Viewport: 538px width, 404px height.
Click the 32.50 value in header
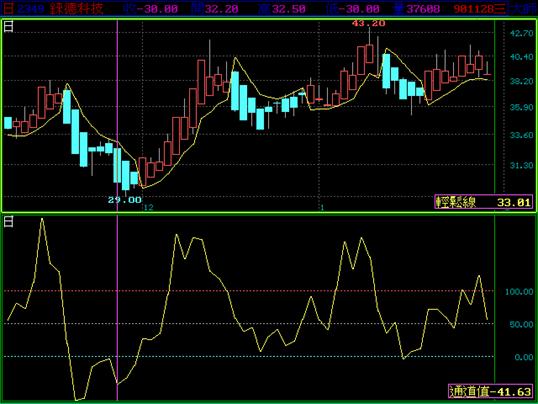[x=289, y=9]
